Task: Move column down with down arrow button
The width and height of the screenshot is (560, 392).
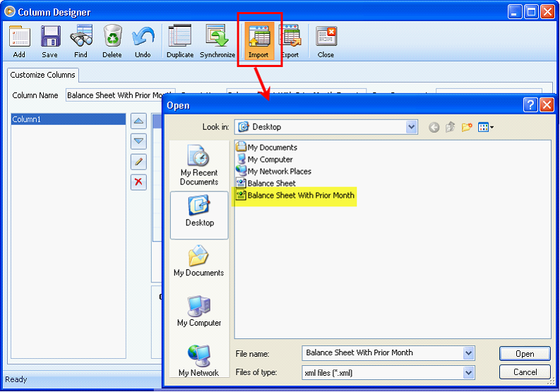Action: pos(138,141)
